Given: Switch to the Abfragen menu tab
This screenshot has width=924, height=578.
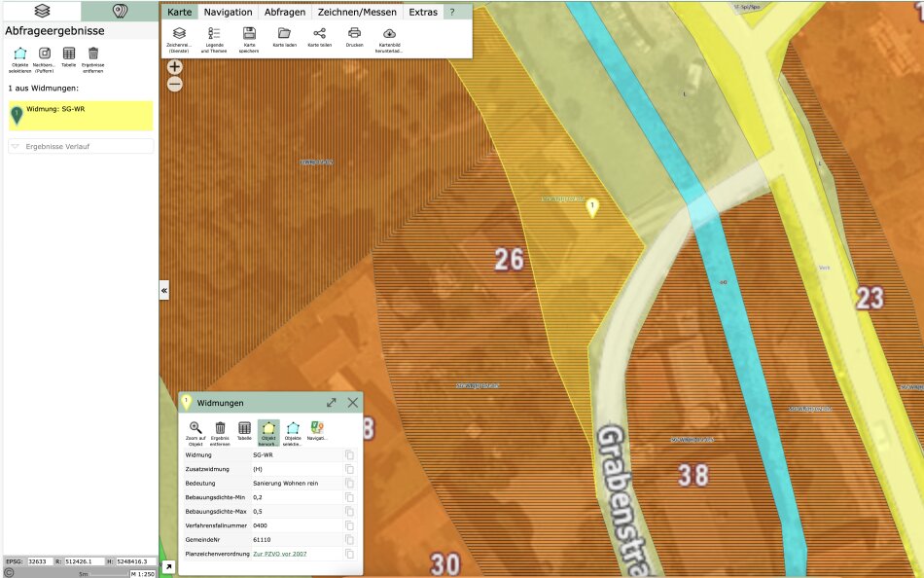Looking at the screenshot, I should tap(285, 12).
